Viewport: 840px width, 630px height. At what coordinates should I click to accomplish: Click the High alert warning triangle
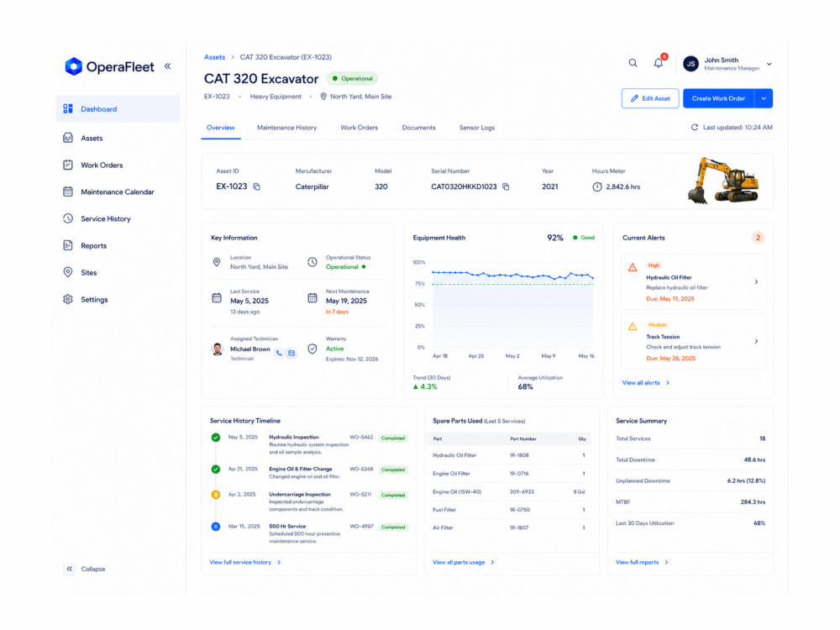pos(633,267)
